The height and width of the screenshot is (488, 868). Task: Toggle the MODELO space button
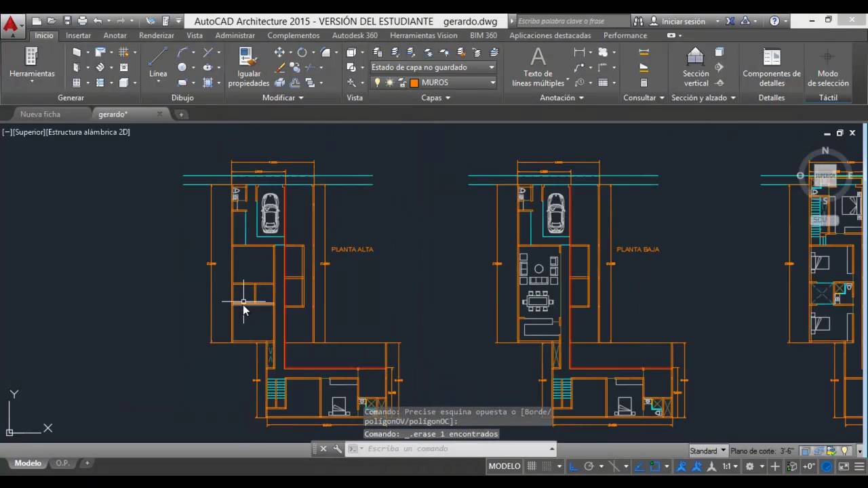(505, 466)
